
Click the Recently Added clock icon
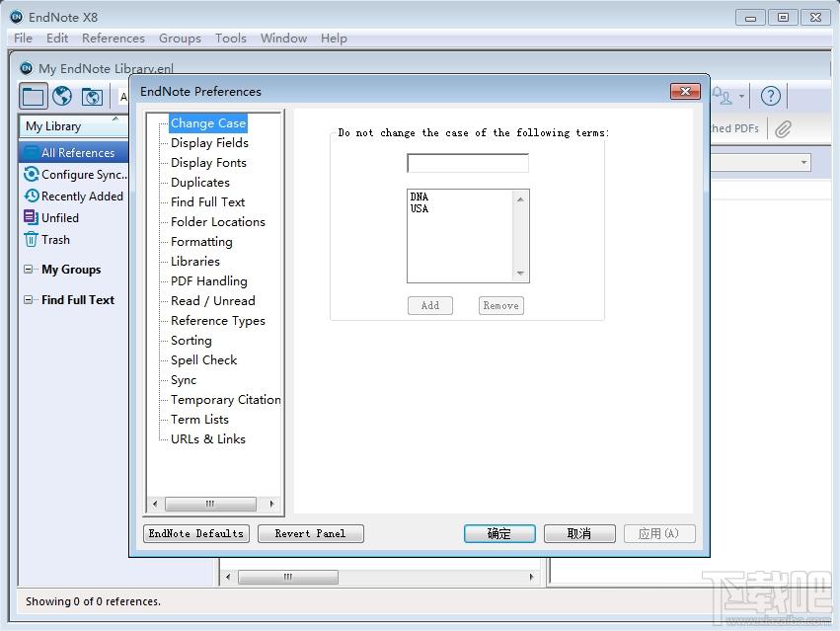click(31, 197)
